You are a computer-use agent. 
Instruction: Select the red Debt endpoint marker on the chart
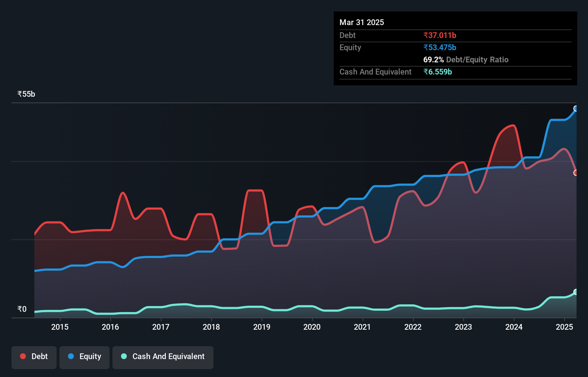pyautogui.click(x=576, y=173)
